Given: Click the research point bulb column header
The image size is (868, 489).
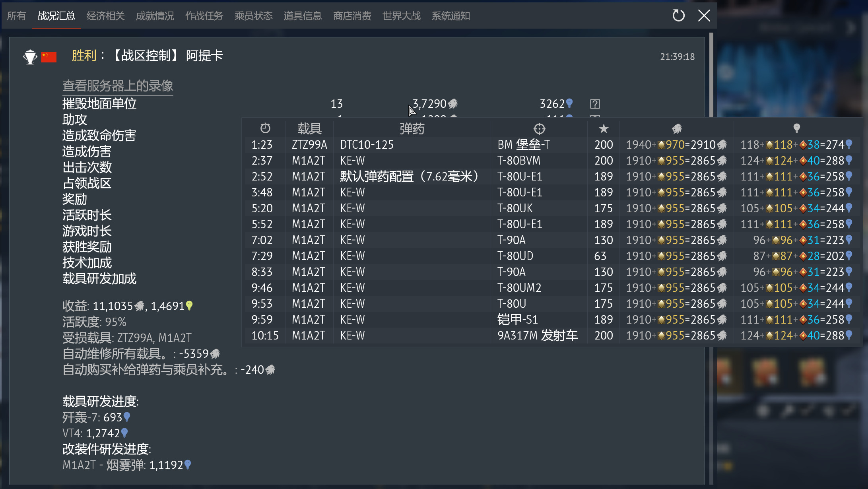Looking at the screenshot, I should (796, 128).
